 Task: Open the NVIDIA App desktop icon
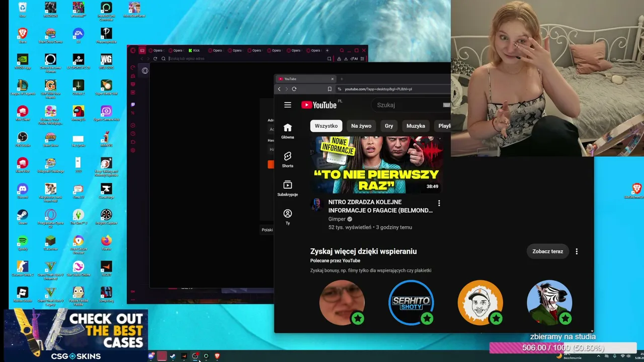coord(22,61)
